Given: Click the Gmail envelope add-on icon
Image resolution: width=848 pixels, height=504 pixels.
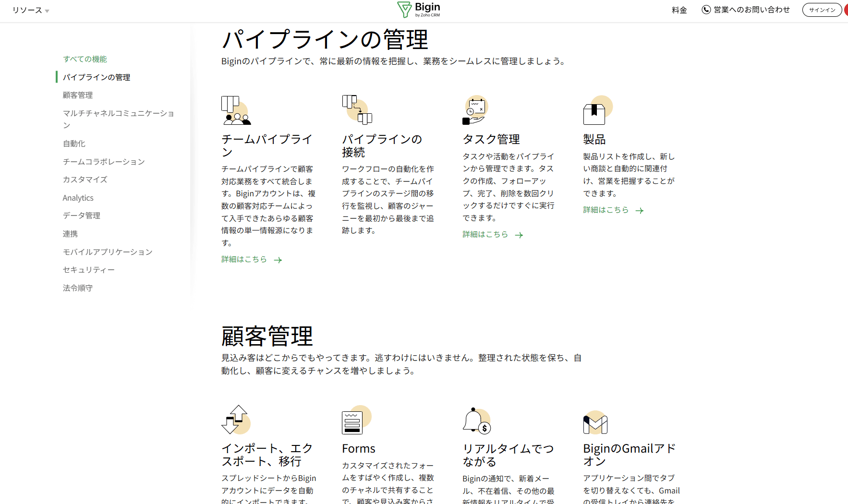Looking at the screenshot, I should (x=595, y=422).
